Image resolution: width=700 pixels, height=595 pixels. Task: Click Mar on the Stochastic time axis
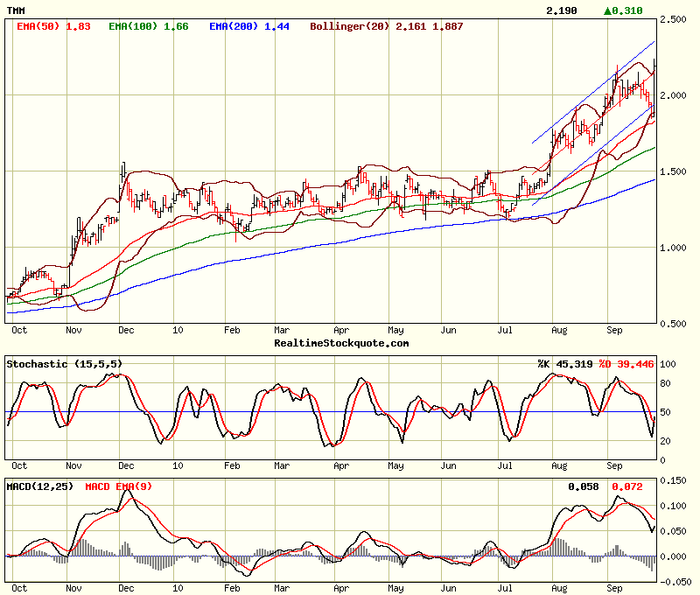click(x=281, y=465)
